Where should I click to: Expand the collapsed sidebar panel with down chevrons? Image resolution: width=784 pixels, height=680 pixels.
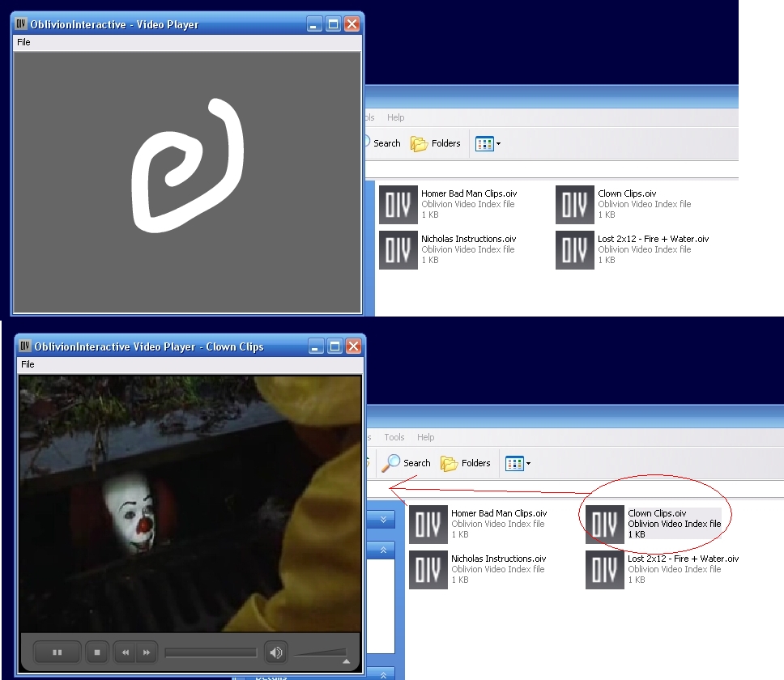click(x=382, y=519)
